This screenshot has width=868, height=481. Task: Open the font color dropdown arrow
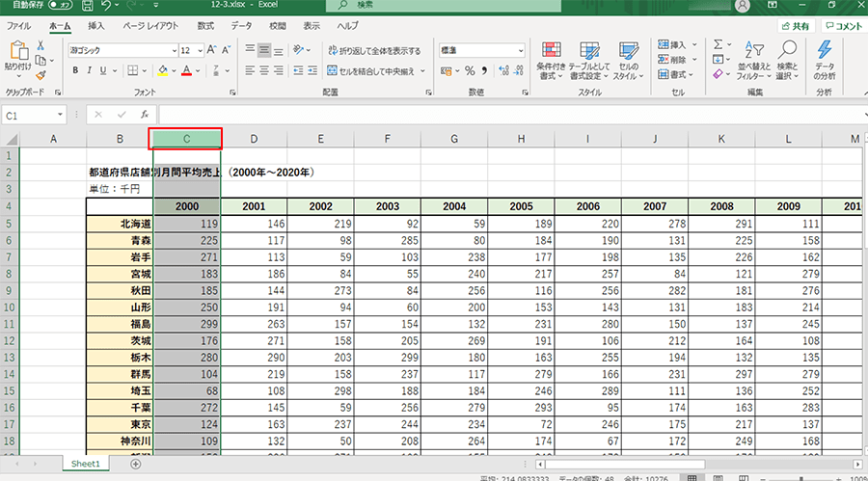click(x=198, y=71)
